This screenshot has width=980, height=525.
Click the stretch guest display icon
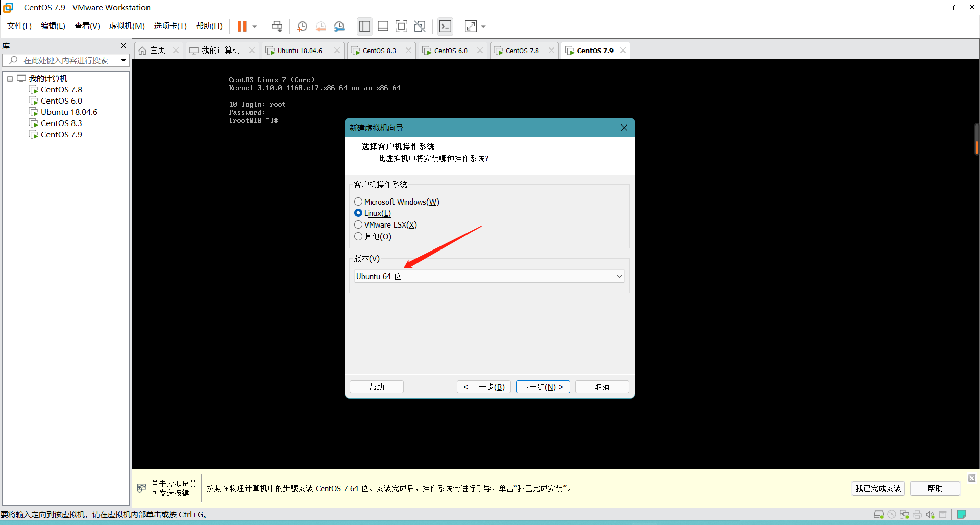tap(471, 26)
